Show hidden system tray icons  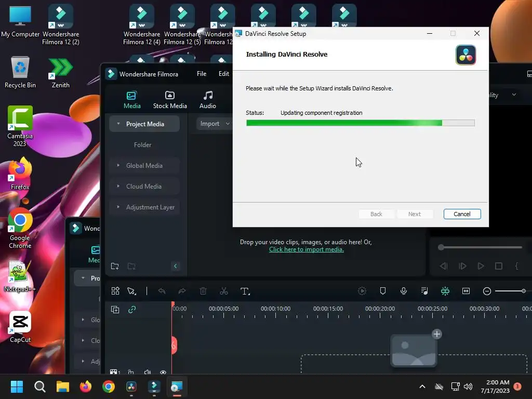422,387
